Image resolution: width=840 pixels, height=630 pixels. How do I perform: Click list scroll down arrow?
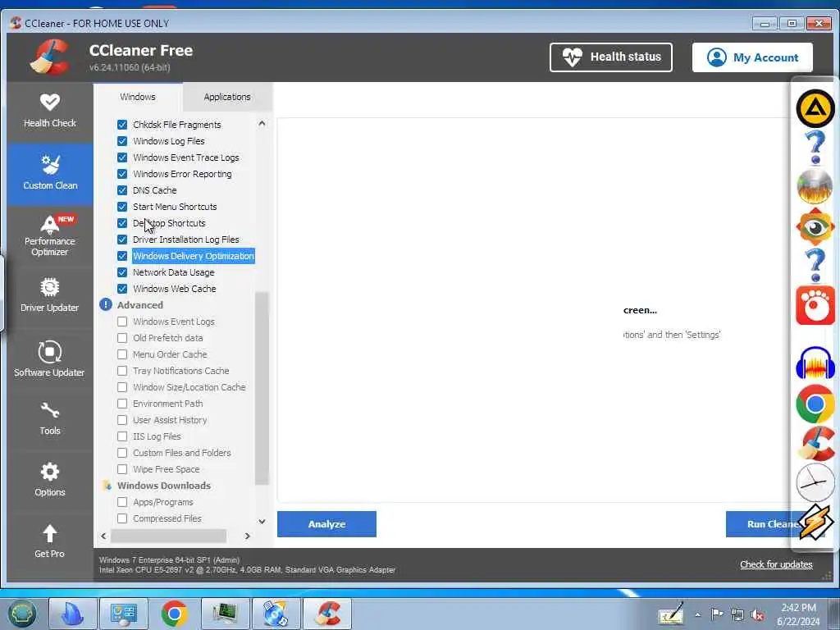click(x=262, y=521)
